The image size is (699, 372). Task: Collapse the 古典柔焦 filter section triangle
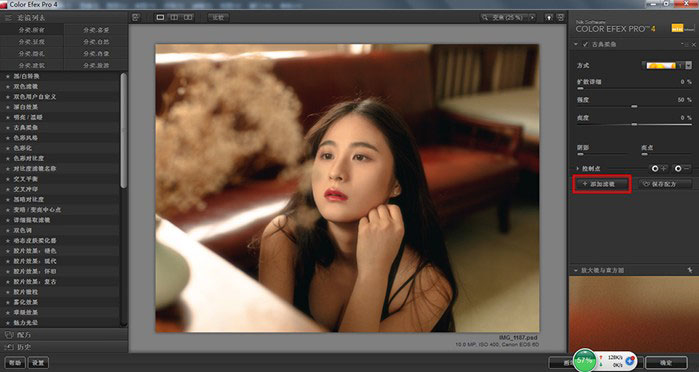(x=576, y=45)
